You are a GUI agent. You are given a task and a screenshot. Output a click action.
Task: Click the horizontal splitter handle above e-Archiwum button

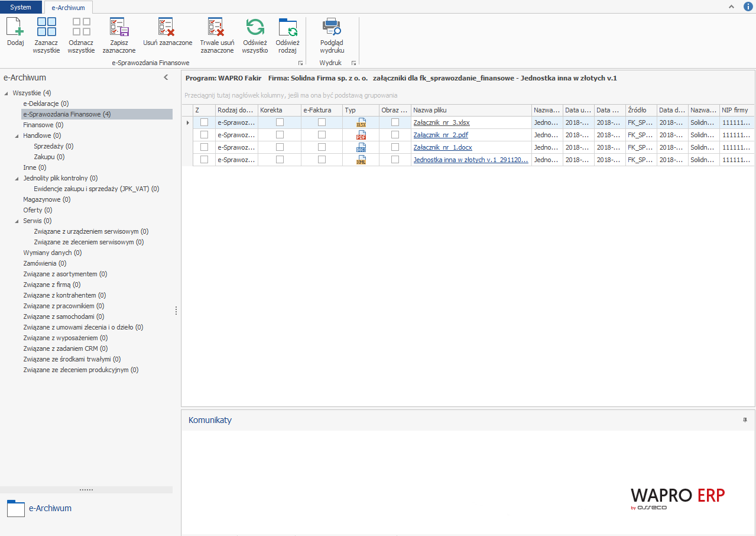point(86,490)
